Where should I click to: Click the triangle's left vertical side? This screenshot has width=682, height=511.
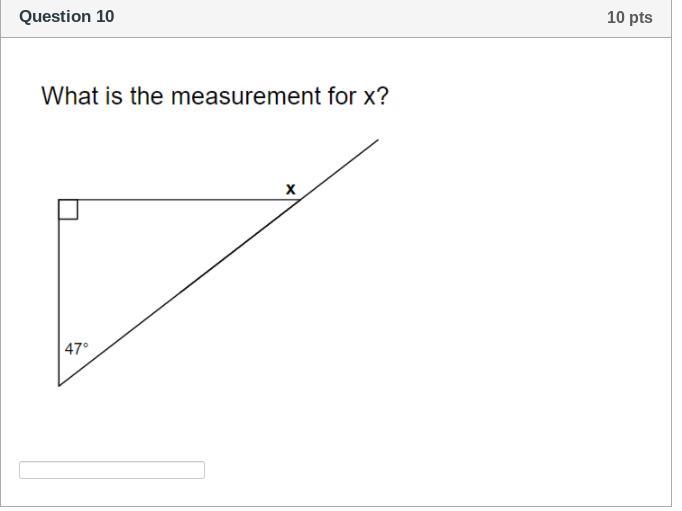[59, 290]
